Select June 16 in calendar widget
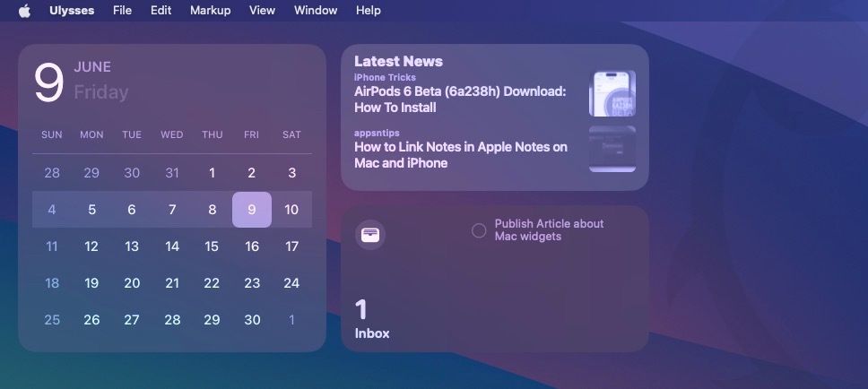 252,246
